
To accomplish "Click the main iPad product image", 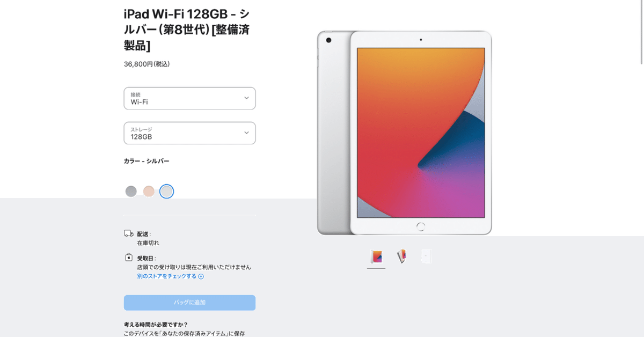I will tap(404, 133).
